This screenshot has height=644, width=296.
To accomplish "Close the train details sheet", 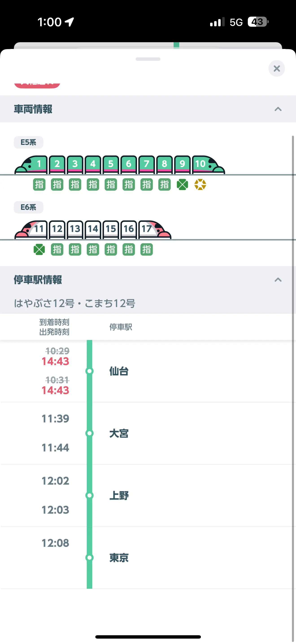I will click(276, 68).
